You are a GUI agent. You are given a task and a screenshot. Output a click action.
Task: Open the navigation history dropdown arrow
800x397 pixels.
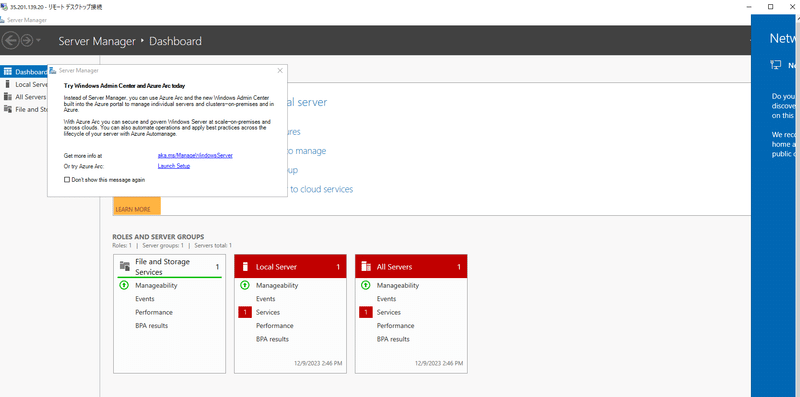(x=39, y=40)
